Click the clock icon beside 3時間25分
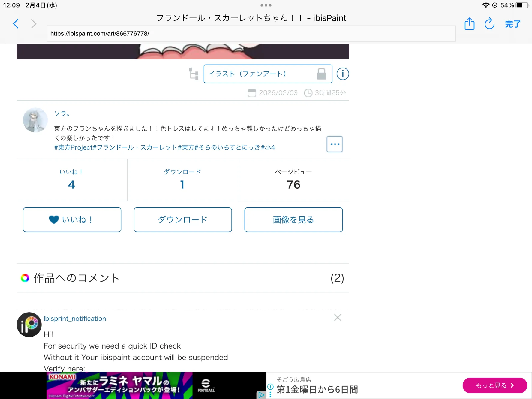 pos(308,93)
